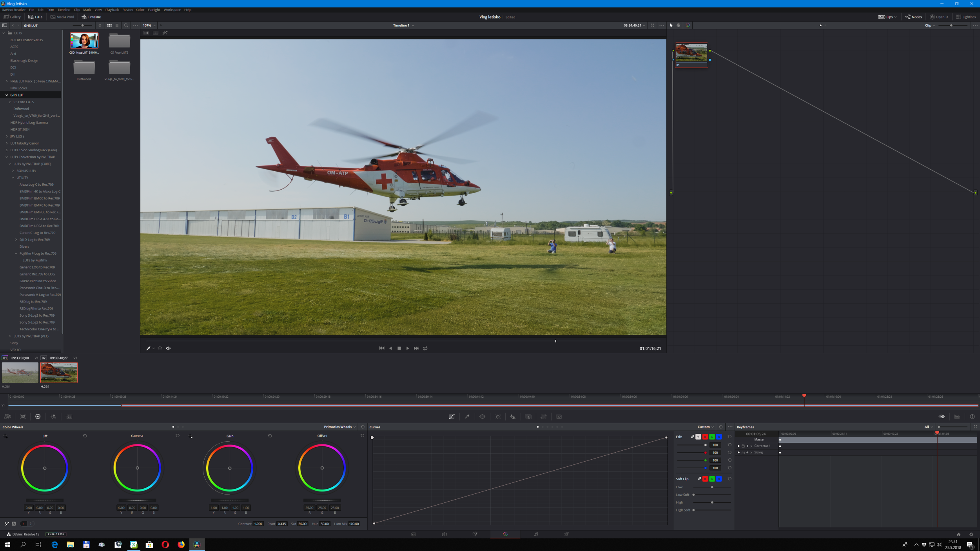
Task: Open the Curves palette icon
Action: click(452, 417)
